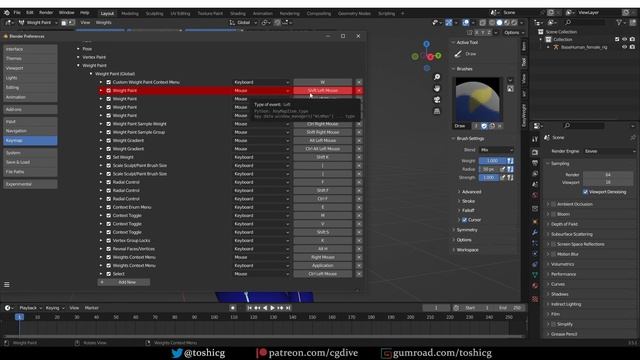This screenshot has height=360, width=640.
Task: Expand the Advanced brush panel
Action: click(x=471, y=192)
